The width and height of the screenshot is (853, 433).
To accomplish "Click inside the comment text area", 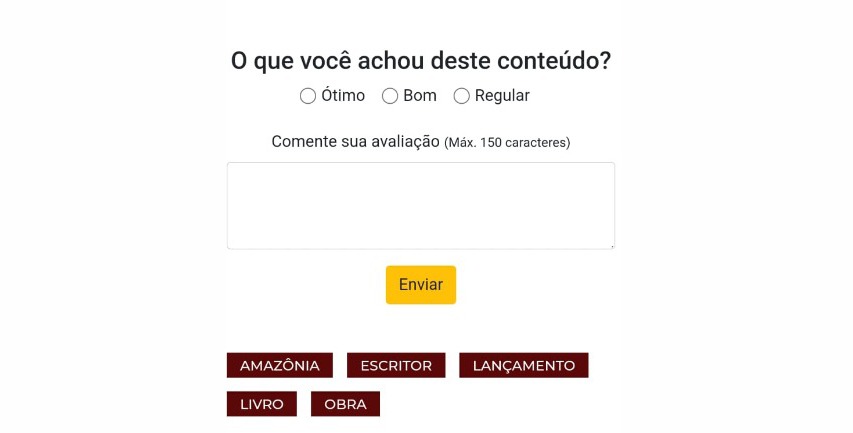I will click(420, 205).
